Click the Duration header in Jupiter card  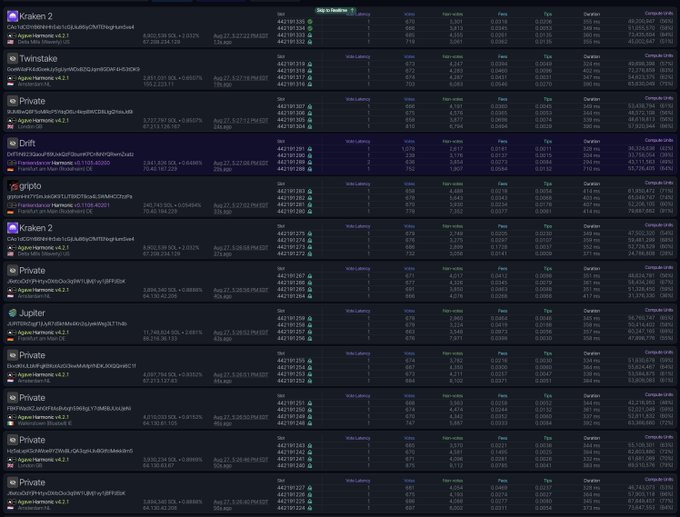(592, 311)
